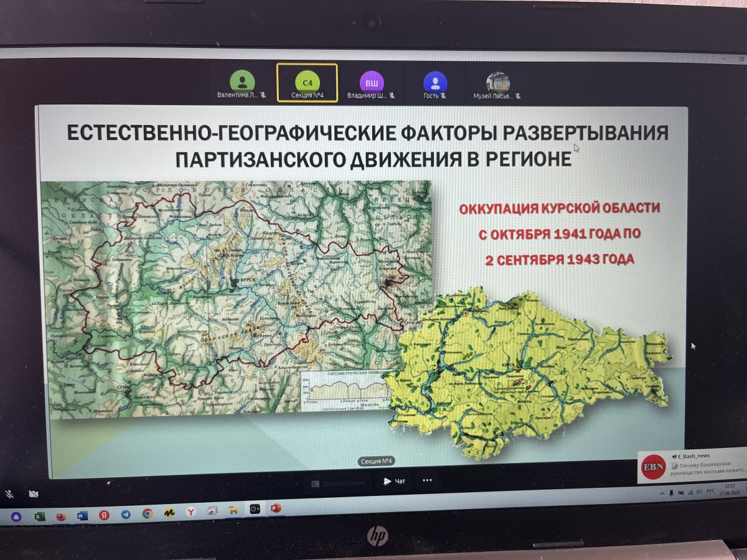Toggle the muted microphone button

pos(10,494)
